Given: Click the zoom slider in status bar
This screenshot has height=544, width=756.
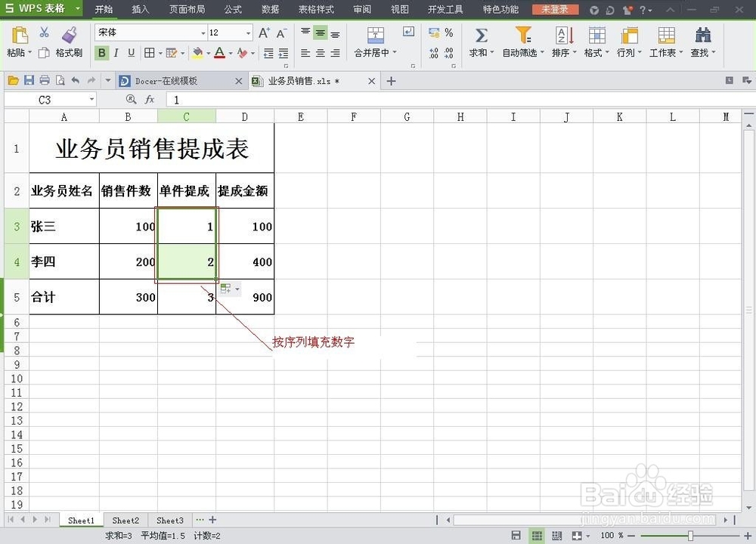Looking at the screenshot, I should tap(689, 536).
